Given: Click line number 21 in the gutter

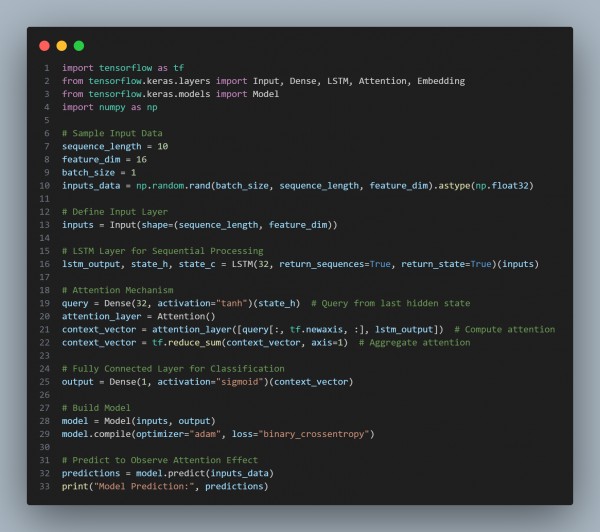Looking at the screenshot, I should (45, 330).
